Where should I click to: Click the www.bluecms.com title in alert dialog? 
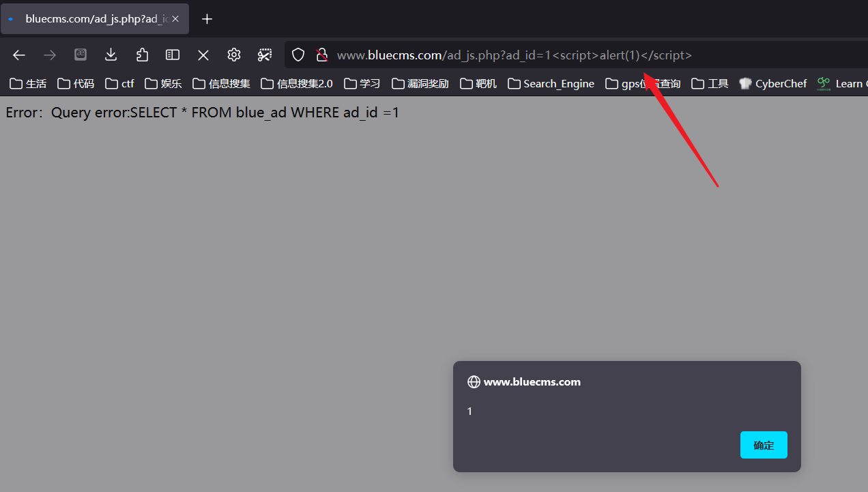pos(532,382)
